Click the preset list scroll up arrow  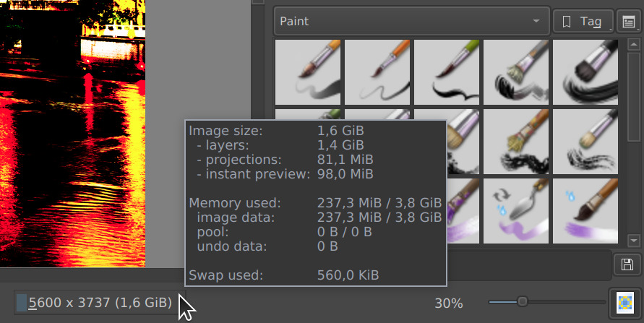click(x=634, y=44)
